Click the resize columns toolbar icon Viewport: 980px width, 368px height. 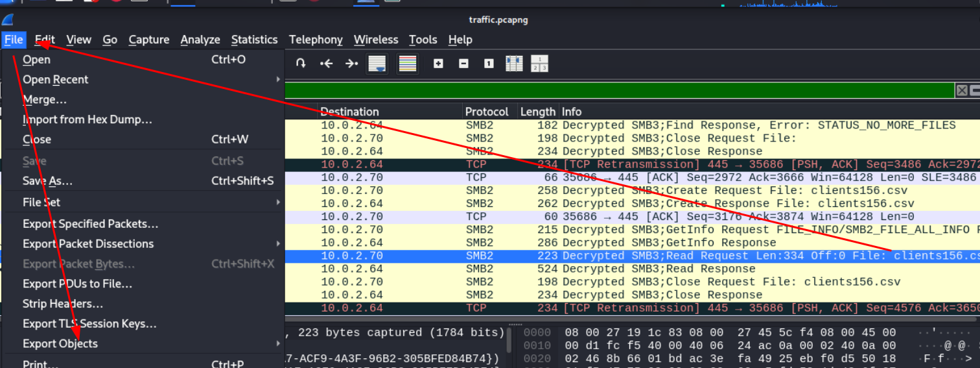(x=514, y=64)
